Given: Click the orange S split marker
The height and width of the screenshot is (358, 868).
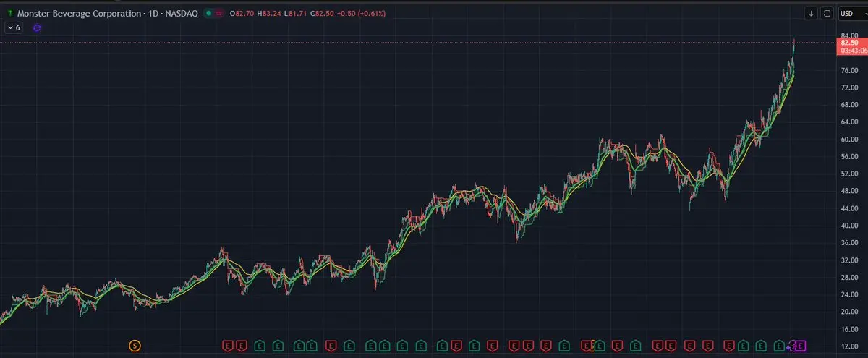Looking at the screenshot, I should (x=134, y=346).
